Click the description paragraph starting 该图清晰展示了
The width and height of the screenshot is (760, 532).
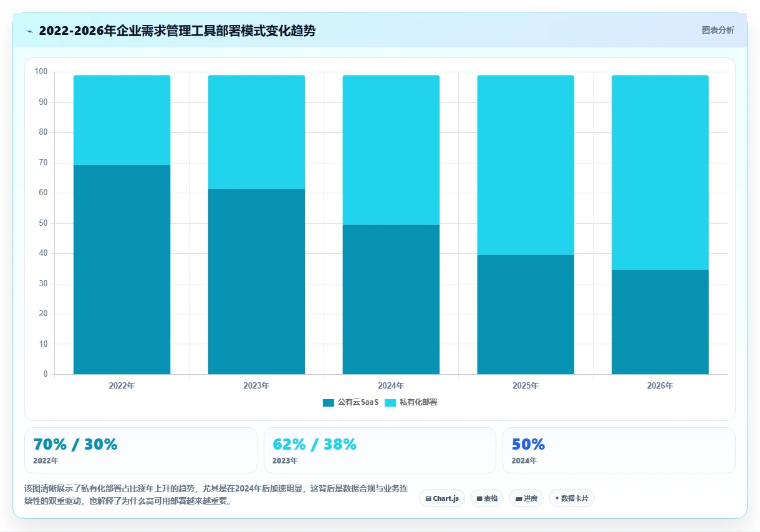coord(216,494)
